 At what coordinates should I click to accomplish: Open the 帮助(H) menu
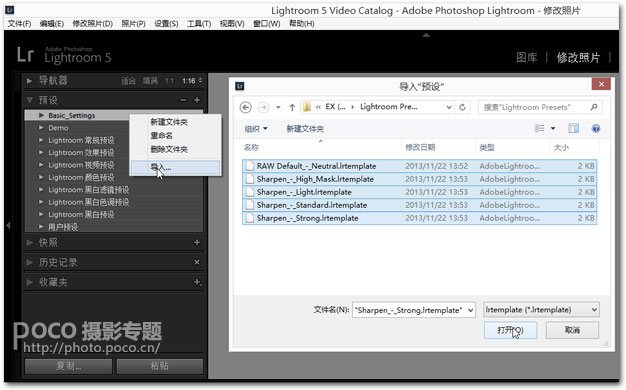coord(302,24)
